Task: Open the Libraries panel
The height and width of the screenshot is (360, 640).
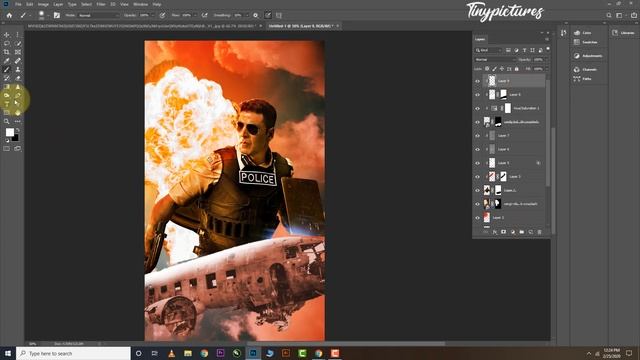Action: pyautogui.click(x=623, y=33)
